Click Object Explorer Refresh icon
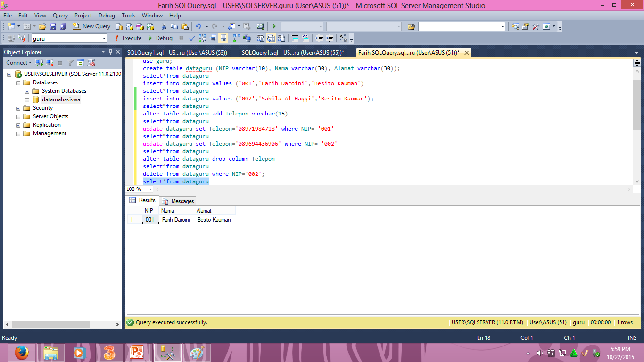Screen dimensions: 644x362 tap(81, 63)
